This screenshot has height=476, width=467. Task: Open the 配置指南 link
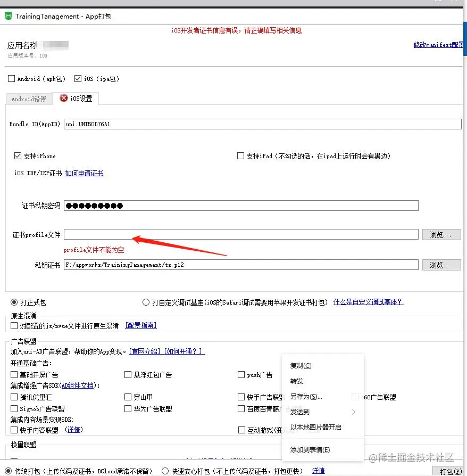[141, 325]
